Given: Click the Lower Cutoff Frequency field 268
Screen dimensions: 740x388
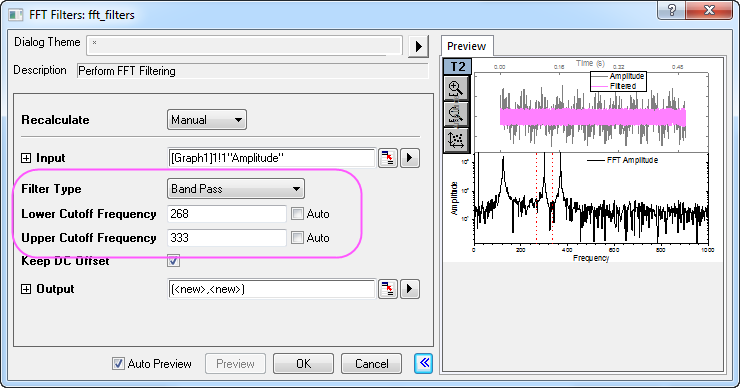Looking at the screenshot, I should pyautogui.click(x=227, y=214).
